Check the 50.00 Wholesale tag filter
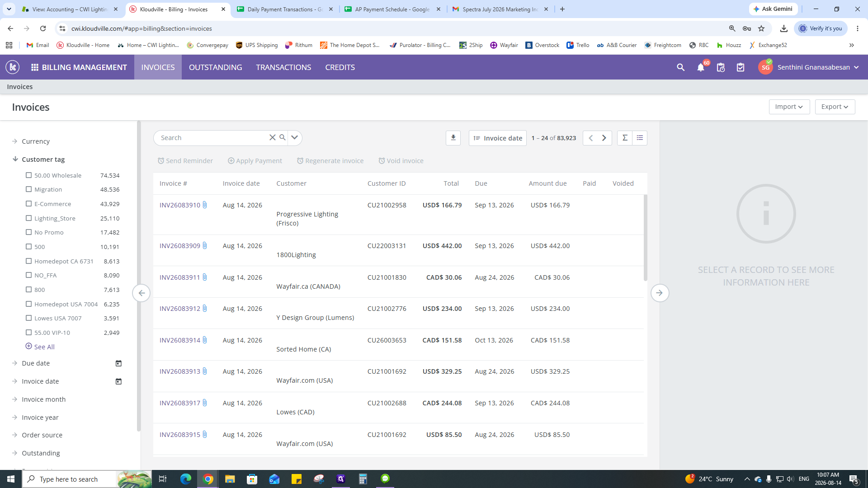The width and height of the screenshot is (868, 488). click(28, 175)
